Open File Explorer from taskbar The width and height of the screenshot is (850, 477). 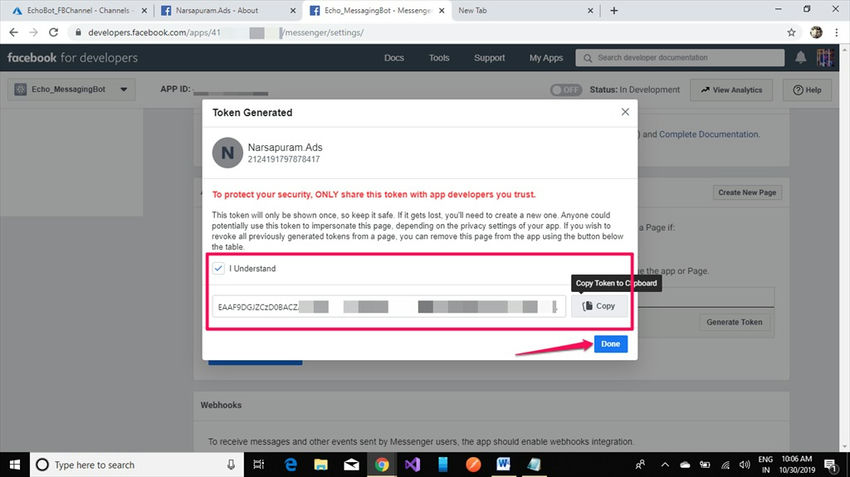click(321, 465)
